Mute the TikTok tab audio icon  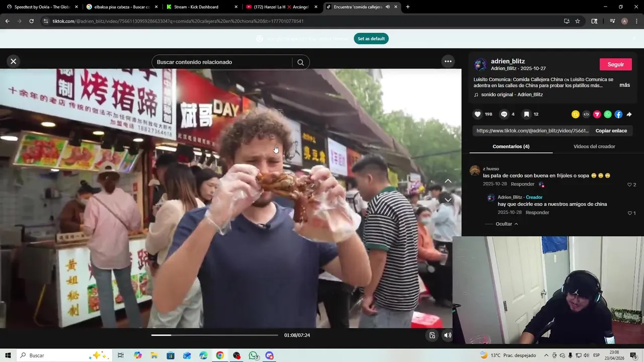(387, 7)
